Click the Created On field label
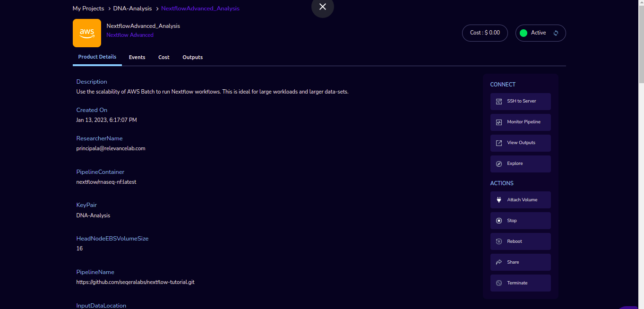This screenshot has width=644, height=309. tap(92, 110)
